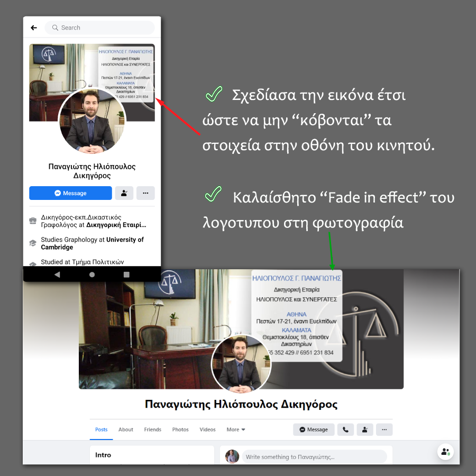Tap the Android recent apps square

pyautogui.click(x=126, y=274)
